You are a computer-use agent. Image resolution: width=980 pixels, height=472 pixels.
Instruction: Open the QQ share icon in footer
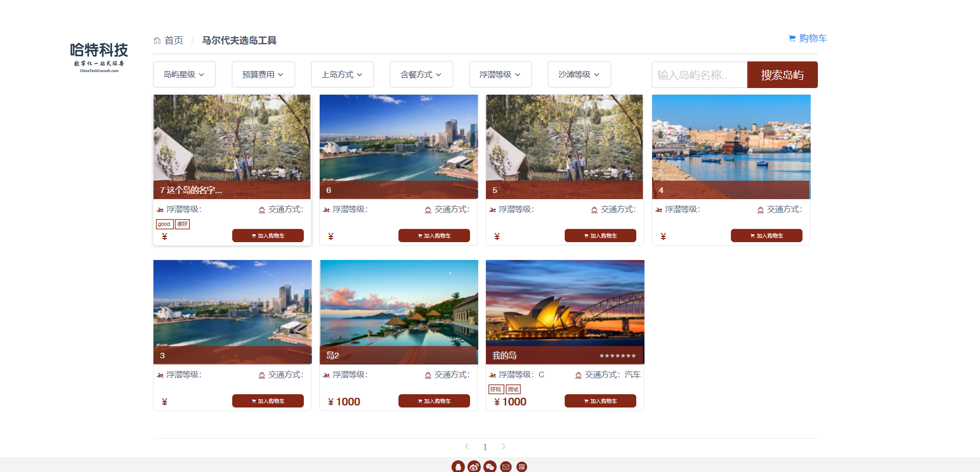(x=458, y=466)
